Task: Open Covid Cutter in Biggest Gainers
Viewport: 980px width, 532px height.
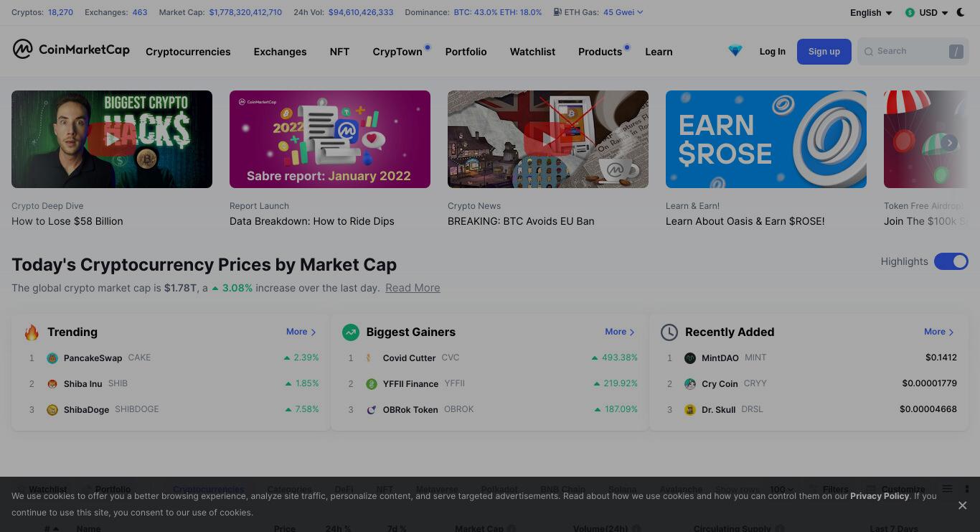Action: tap(409, 358)
